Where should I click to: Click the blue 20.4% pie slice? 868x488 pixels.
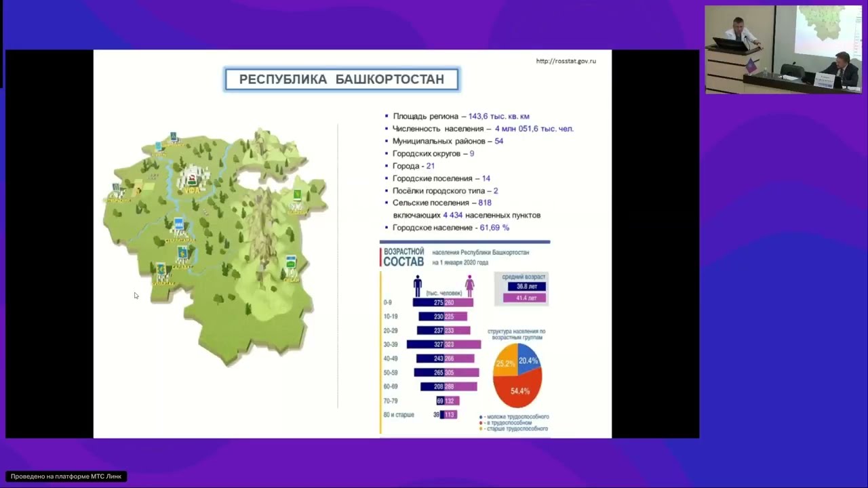pyautogui.click(x=528, y=358)
